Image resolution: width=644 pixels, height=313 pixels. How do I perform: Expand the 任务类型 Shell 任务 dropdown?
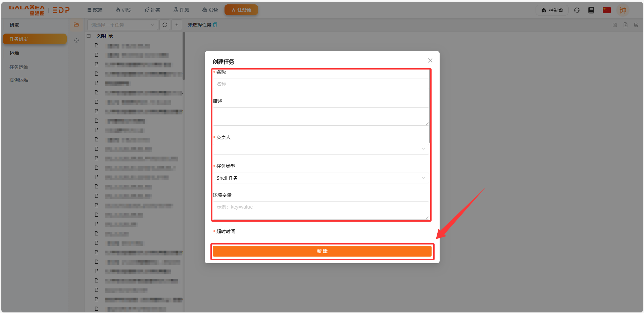[x=320, y=178]
